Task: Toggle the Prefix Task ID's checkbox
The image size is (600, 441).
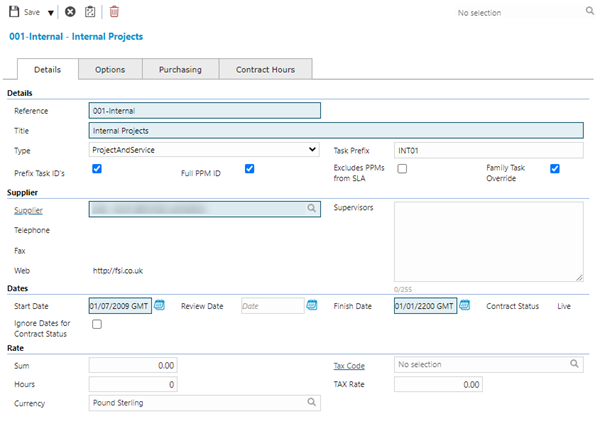Action: click(x=97, y=169)
